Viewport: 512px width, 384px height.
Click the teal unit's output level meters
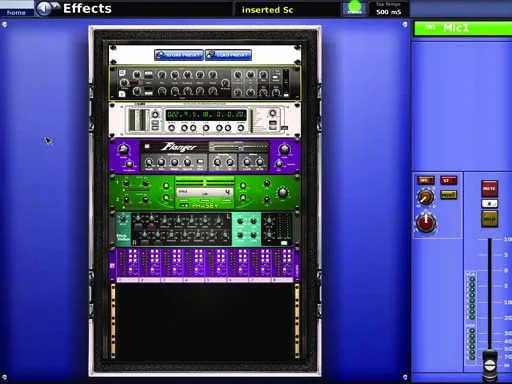click(x=283, y=227)
